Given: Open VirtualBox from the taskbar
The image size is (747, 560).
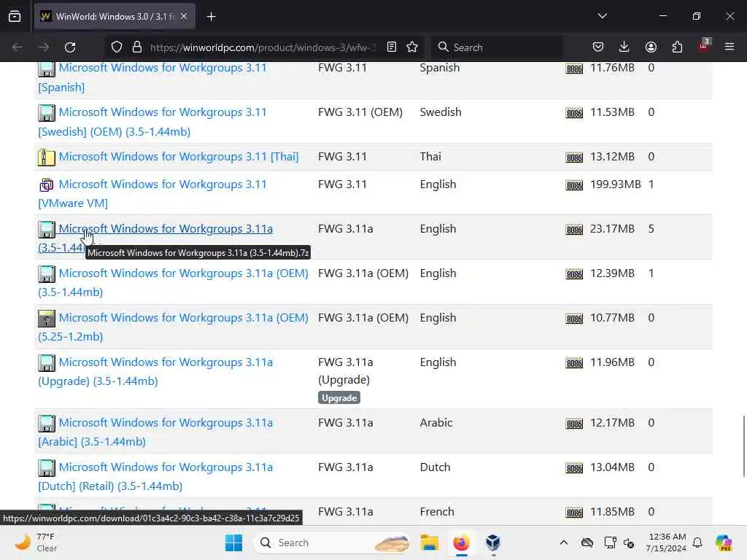Looking at the screenshot, I should 493,542.
